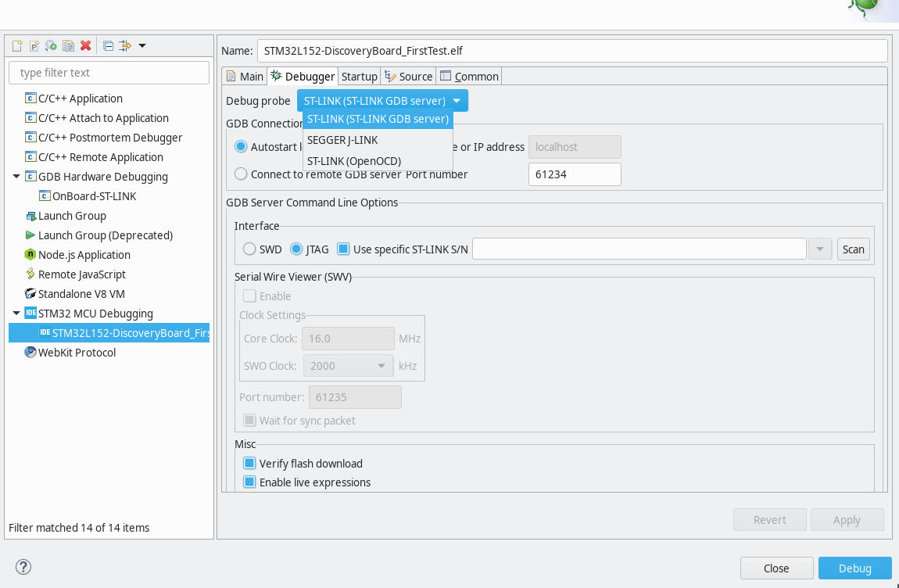Click the Revert button
This screenshot has height=588, width=899.
point(769,520)
